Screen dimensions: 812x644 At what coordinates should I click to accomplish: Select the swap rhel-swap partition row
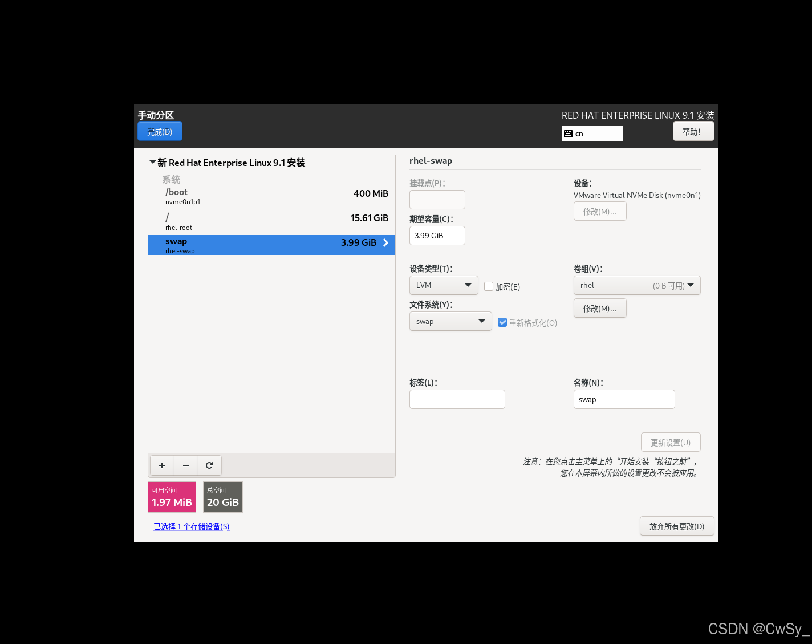point(271,245)
